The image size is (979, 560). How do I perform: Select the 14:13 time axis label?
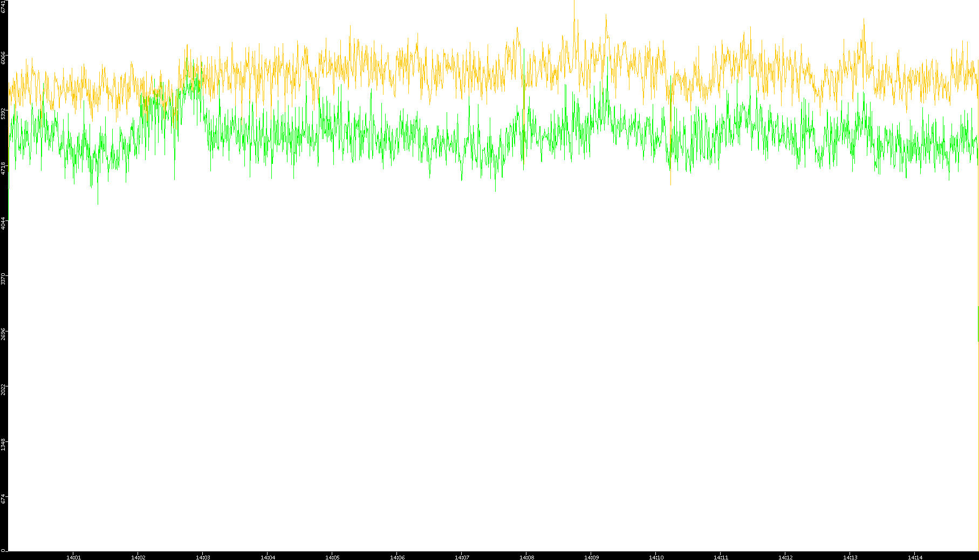click(851, 557)
